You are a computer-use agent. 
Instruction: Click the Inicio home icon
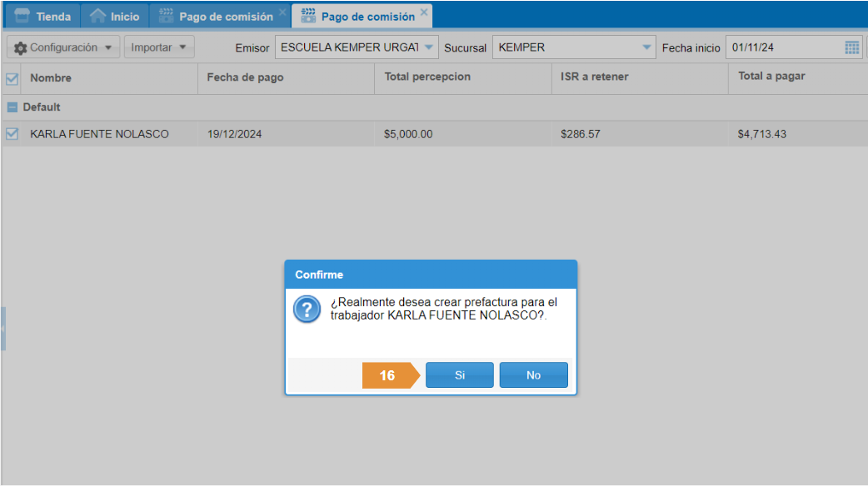pos(97,16)
